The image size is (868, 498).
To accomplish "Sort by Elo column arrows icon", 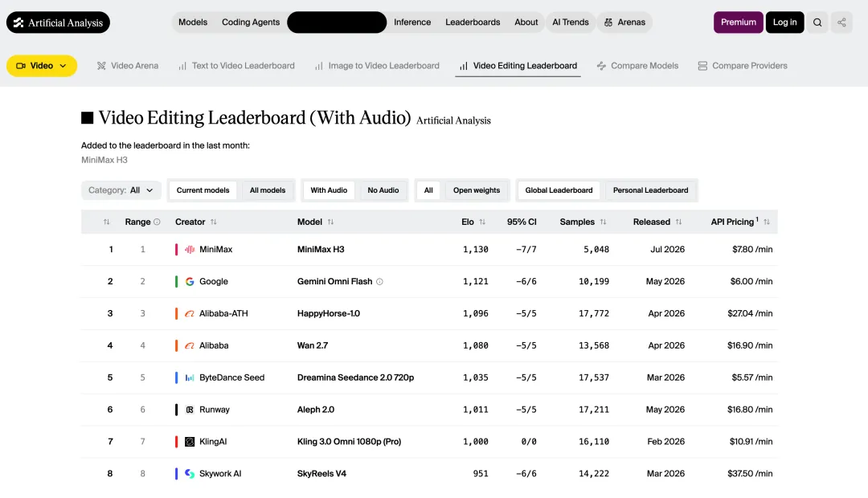I will point(482,222).
